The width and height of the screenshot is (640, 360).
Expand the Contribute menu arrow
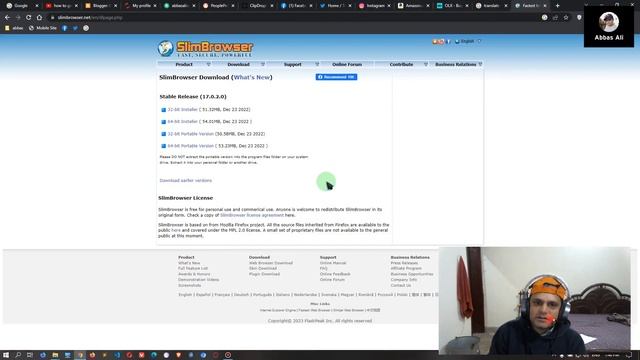[x=426, y=64]
